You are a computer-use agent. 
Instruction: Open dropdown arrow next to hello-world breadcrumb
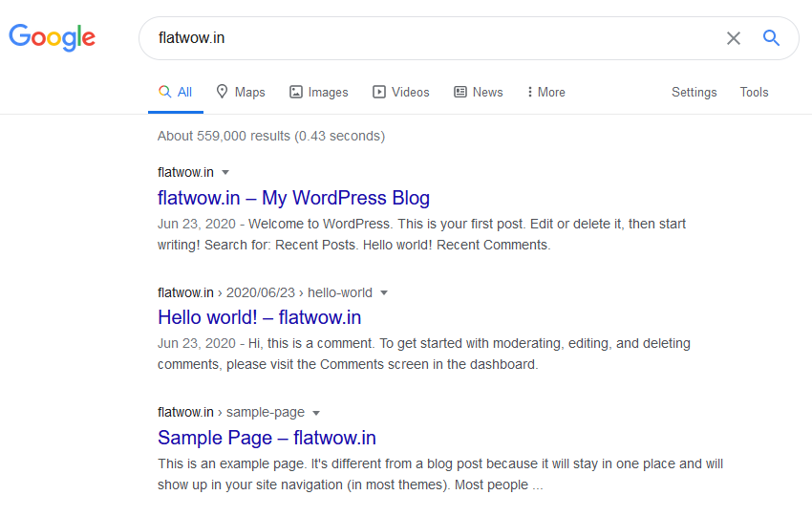[x=384, y=293]
